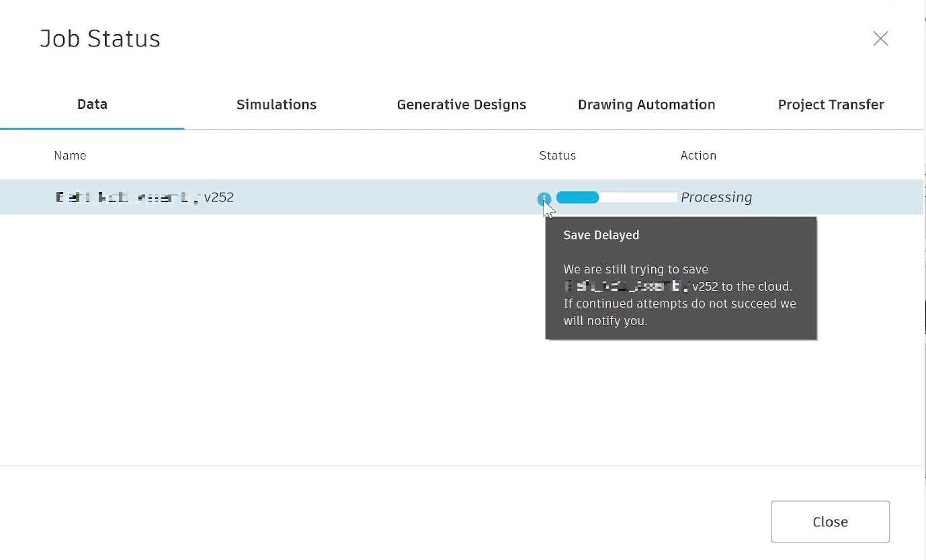Open the Generative Designs tab
This screenshot has width=926, height=560.
(x=461, y=105)
